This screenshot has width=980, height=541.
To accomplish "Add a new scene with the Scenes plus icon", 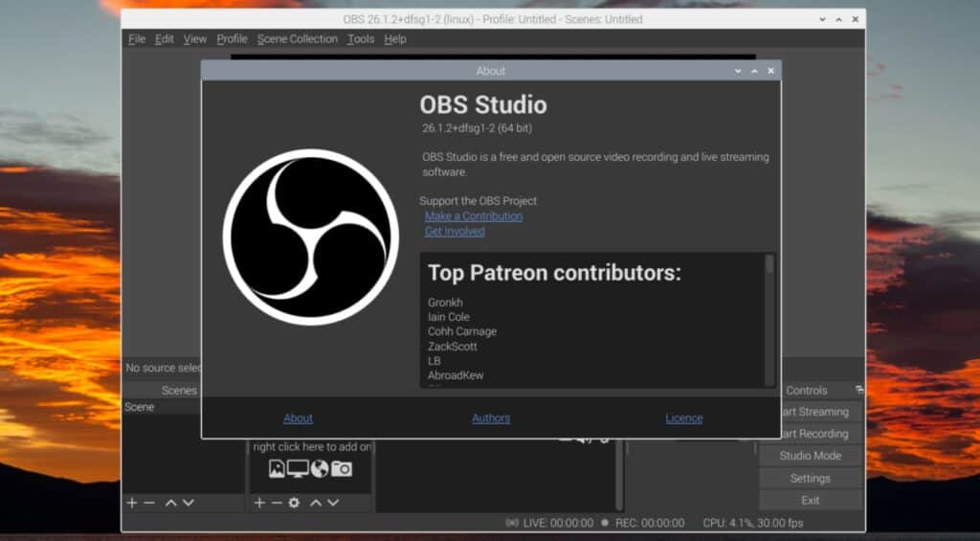I will (x=132, y=503).
